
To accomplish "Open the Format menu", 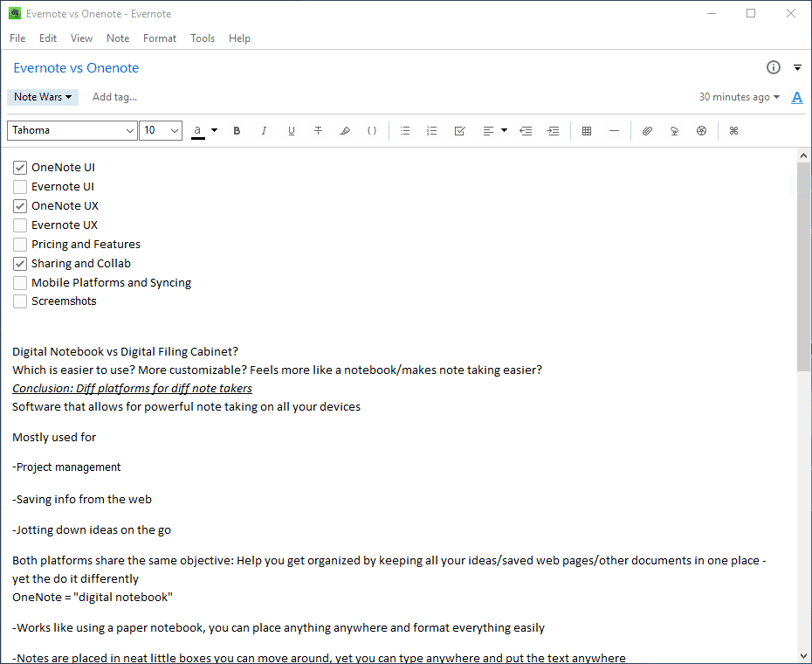I will coord(160,38).
